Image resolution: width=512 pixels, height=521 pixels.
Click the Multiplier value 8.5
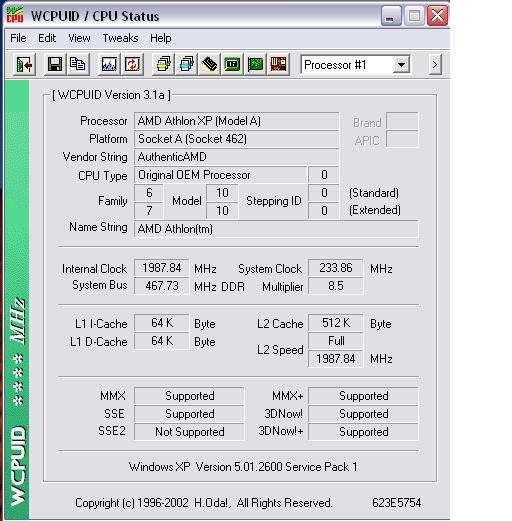[336, 286]
